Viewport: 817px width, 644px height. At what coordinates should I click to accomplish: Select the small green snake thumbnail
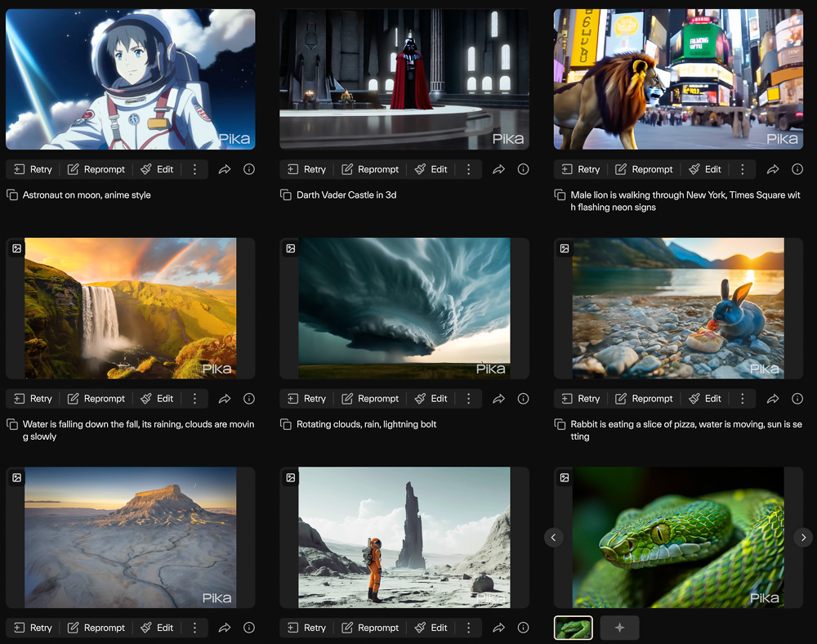[x=574, y=628]
